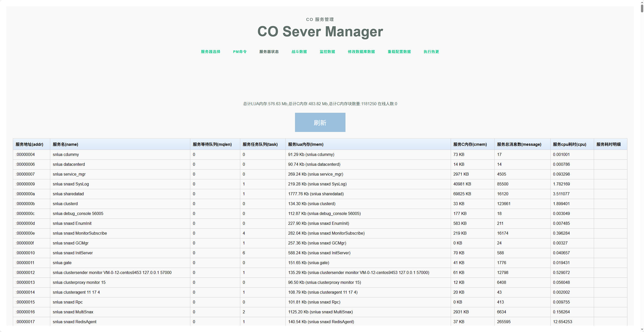Image resolution: width=644 pixels, height=332 pixels.
Task: Switch to 监控数据 tab
Action: tap(327, 52)
